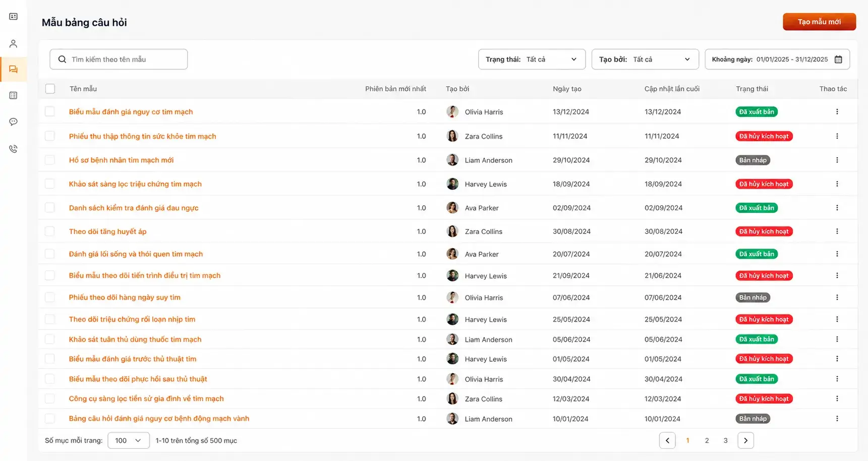Go to page 3 in the pagination
Viewport: 868px width, 461px height.
(725, 440)
